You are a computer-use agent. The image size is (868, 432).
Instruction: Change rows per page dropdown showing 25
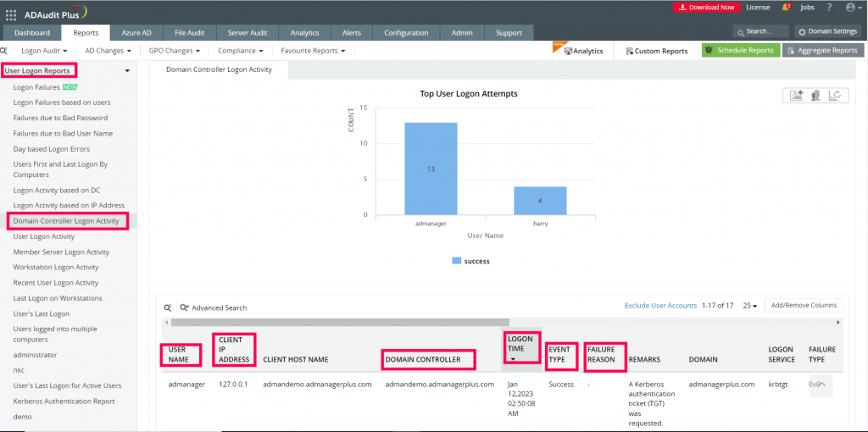tap(749, 305)
